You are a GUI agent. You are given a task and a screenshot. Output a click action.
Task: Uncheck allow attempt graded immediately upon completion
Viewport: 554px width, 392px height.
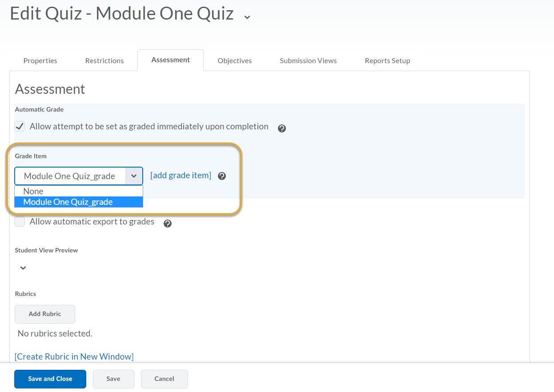point(20,126)
